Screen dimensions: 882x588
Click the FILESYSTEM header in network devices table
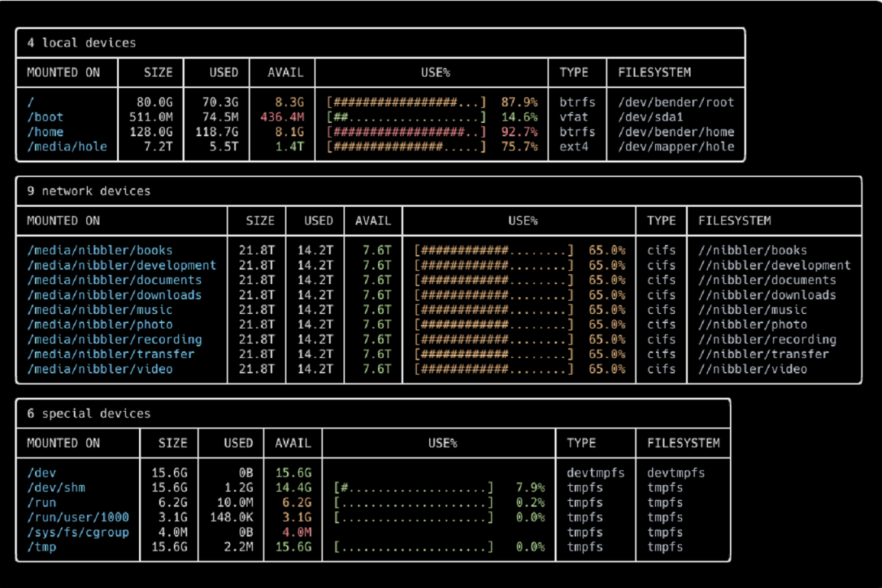pos(734,221)
